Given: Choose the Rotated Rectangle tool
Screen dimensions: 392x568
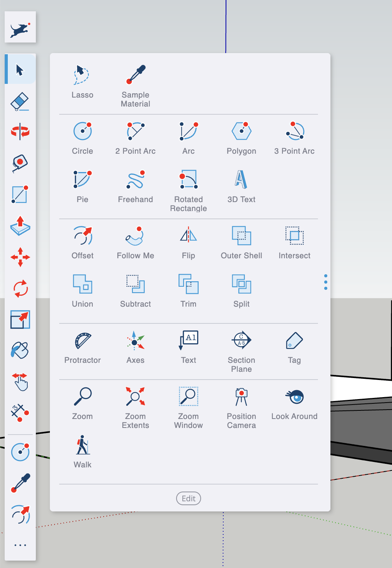Looking at the screenshot, I should [188, 191].
